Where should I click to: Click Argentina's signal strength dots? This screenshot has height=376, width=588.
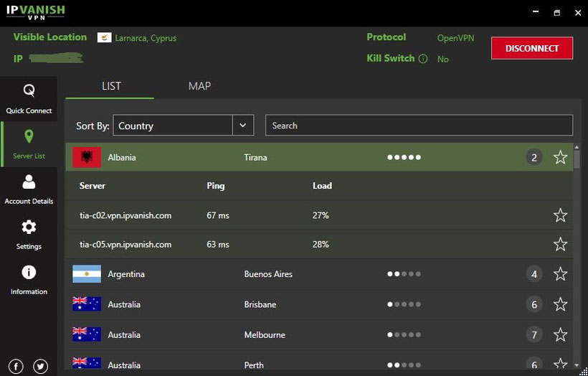tap(404, 274)
